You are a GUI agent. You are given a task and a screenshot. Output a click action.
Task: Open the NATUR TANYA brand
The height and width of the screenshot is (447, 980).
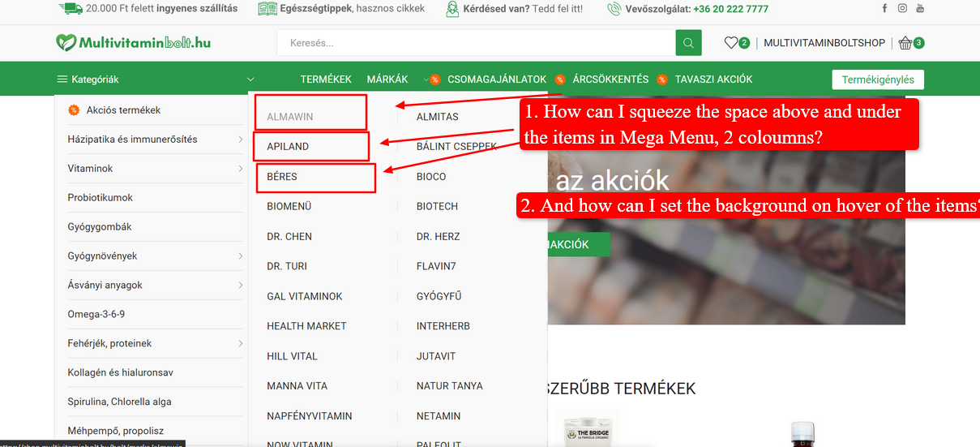450,386
